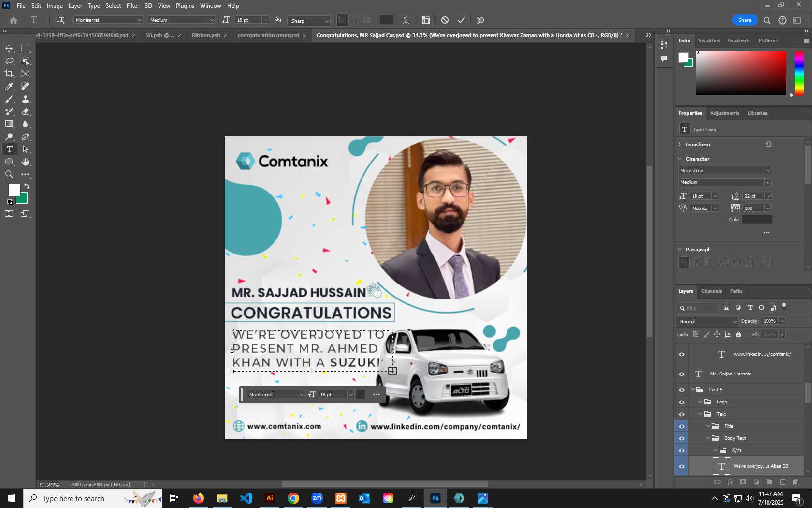
Task: Select the Lasso tool
Action: point(9,61)
